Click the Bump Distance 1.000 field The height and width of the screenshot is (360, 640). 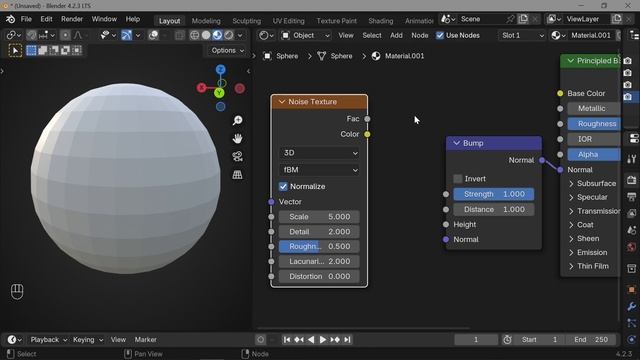493,209
